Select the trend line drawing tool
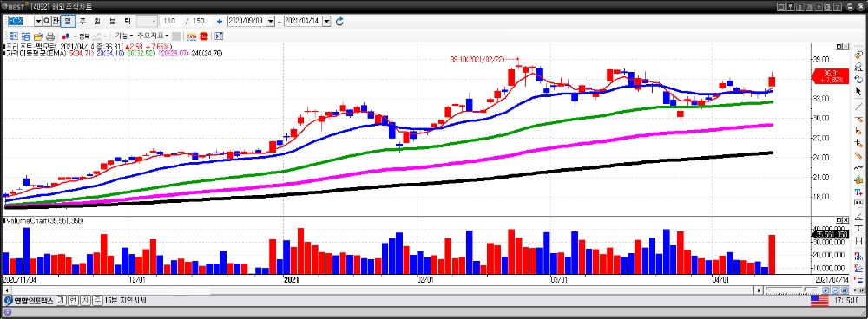 coord(858,106)
